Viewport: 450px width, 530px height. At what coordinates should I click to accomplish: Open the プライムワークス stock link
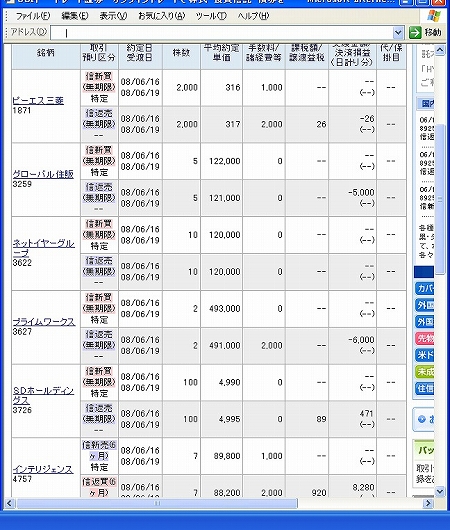[44, 322]
